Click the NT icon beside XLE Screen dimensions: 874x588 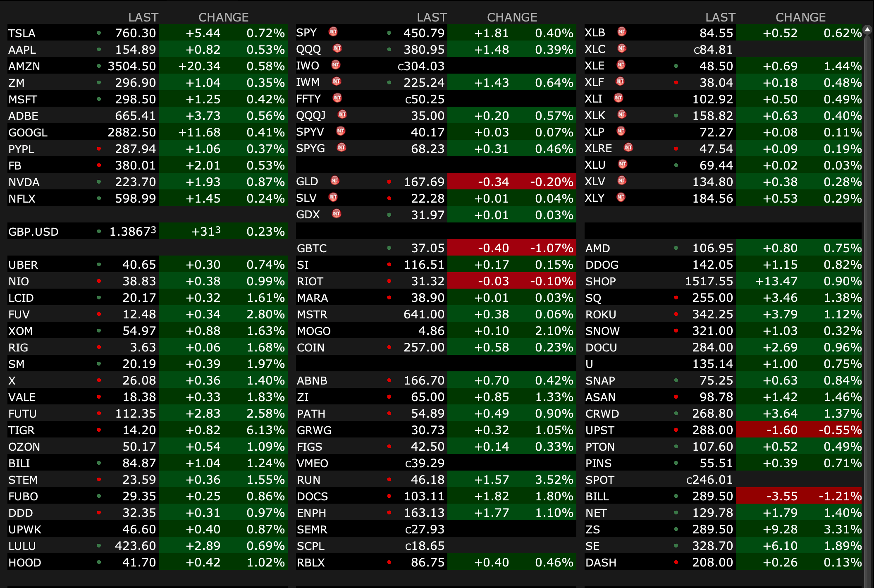(621, 65)
